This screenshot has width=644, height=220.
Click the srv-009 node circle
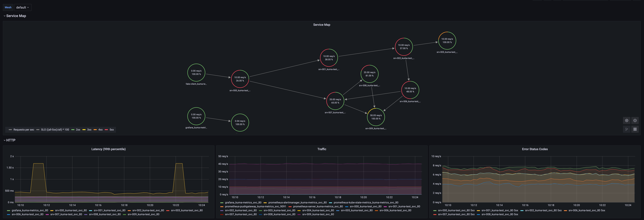(376, 117)
